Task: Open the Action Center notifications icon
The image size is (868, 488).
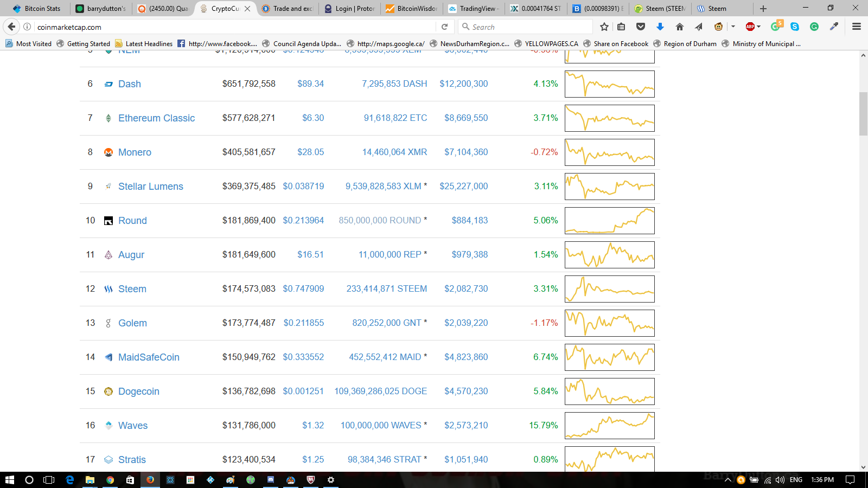Action: pyautogui.click(x=850, y=480)
